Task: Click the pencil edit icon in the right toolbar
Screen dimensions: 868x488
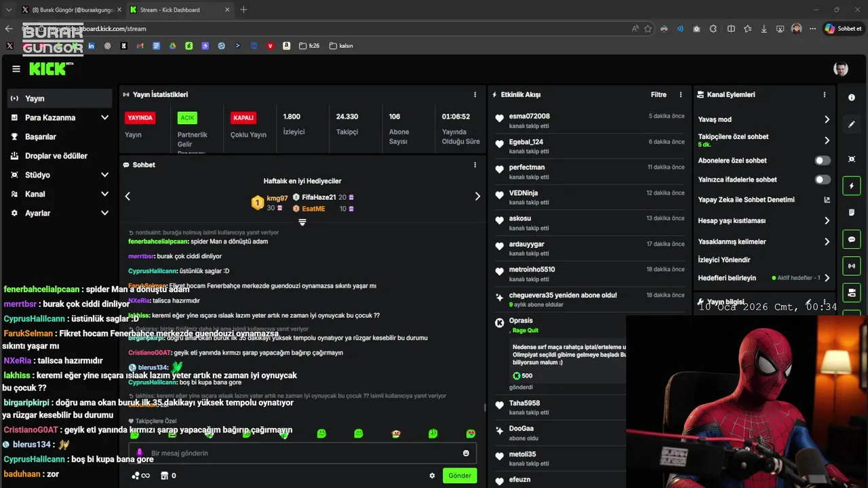Action: (x=852, y=125)
